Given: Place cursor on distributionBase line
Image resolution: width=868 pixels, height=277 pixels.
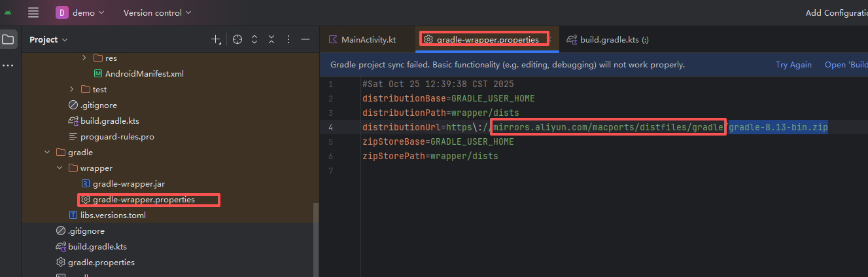Looking at the screenshot, I should pos(449,98).
